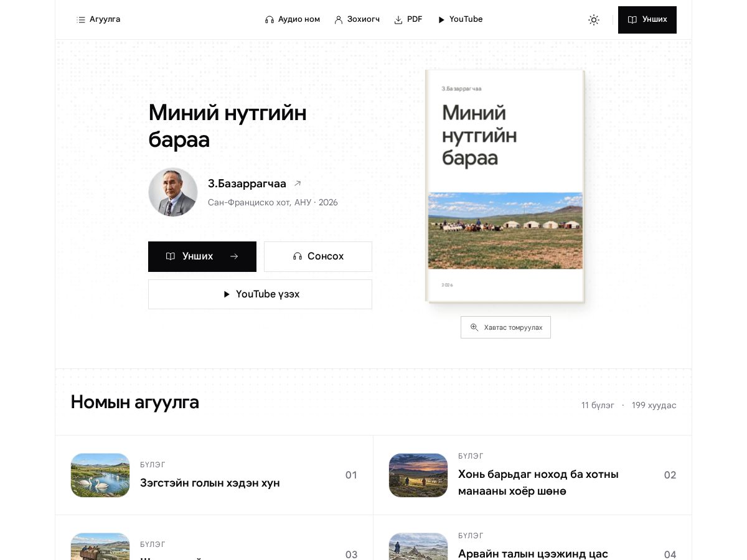747x560 pixels.
Task: Click the list icon next to Агуулга
Action: (x=81, y=20)
